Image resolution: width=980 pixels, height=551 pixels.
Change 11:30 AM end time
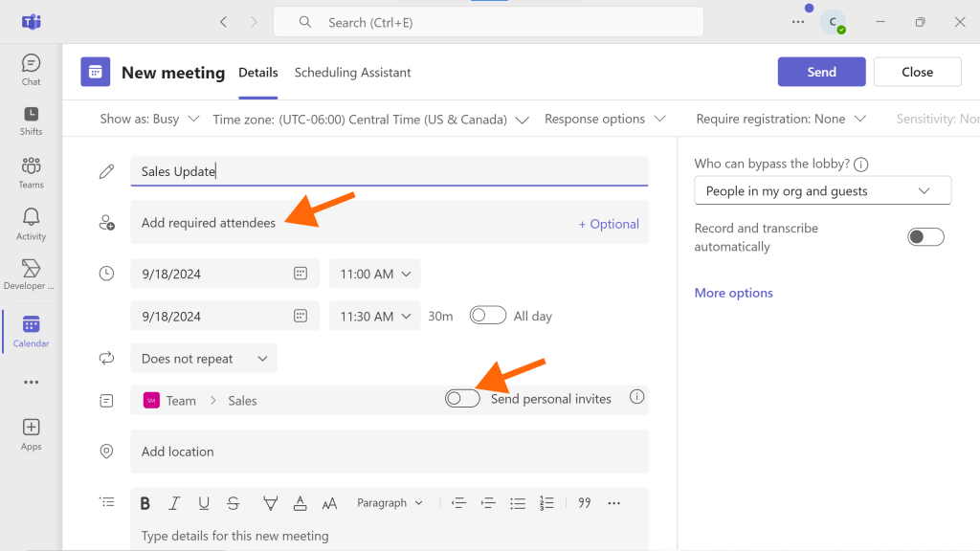point(374,316)
